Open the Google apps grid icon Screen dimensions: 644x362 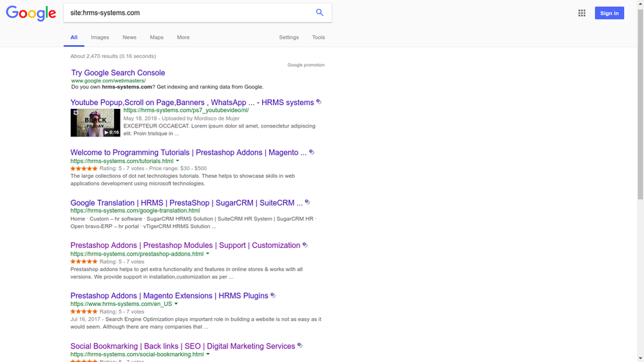[582, 13]
